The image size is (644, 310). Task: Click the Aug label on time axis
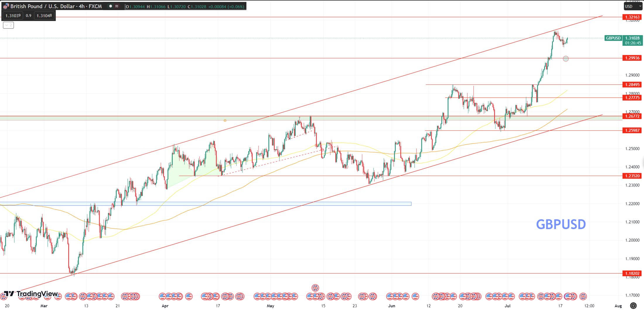618,306
